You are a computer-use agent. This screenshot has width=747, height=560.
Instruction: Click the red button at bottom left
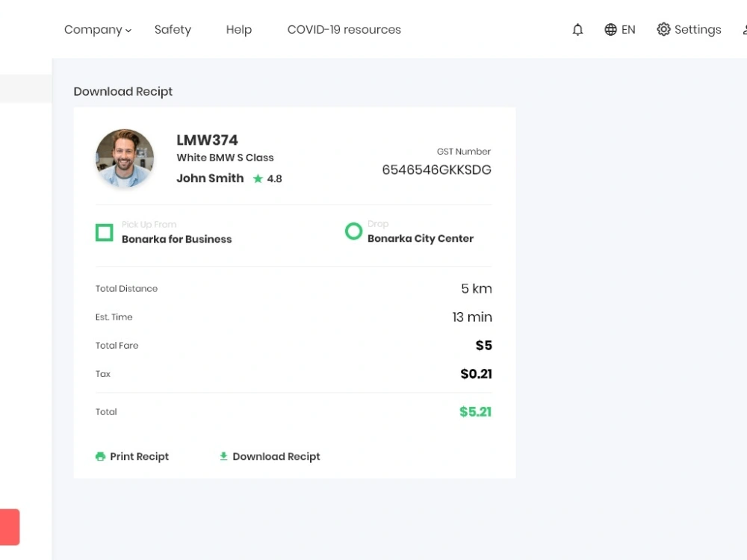[x=10, y=527]
